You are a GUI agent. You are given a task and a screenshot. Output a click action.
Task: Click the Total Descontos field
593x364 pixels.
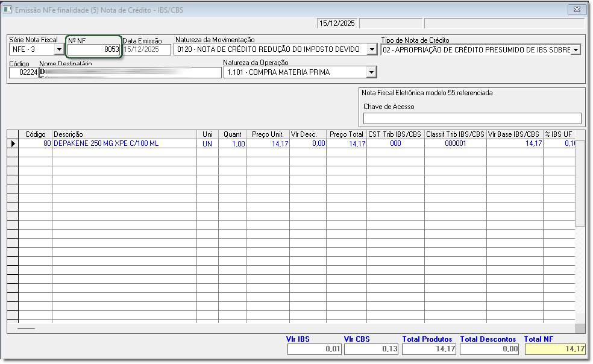click(490, 349)
